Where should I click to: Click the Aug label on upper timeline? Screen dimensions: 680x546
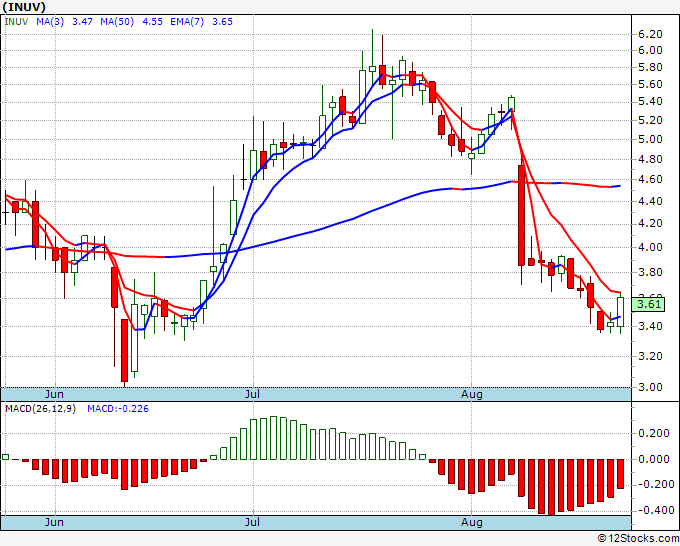pyautogui.click(x=471, y=395)
